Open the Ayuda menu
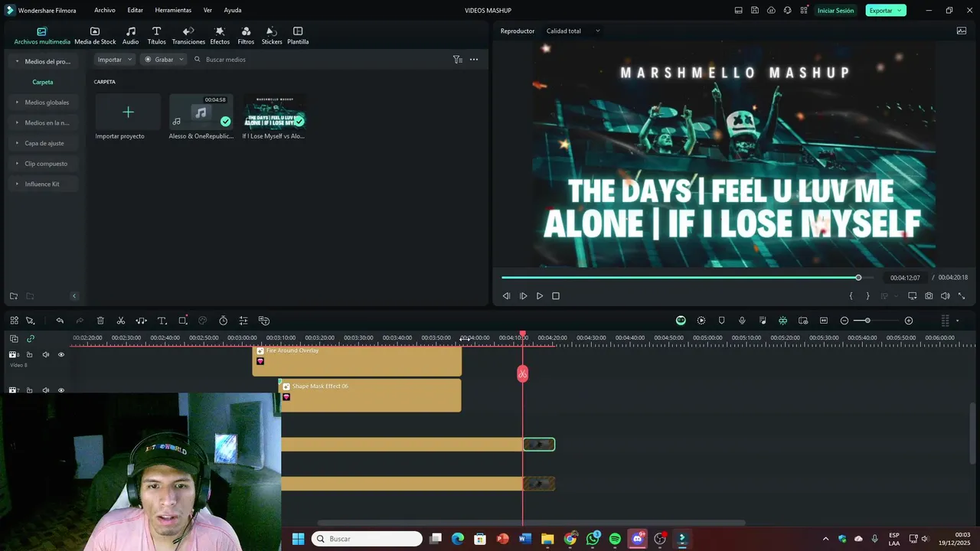 pyautogui.click(x=233, y=11)
